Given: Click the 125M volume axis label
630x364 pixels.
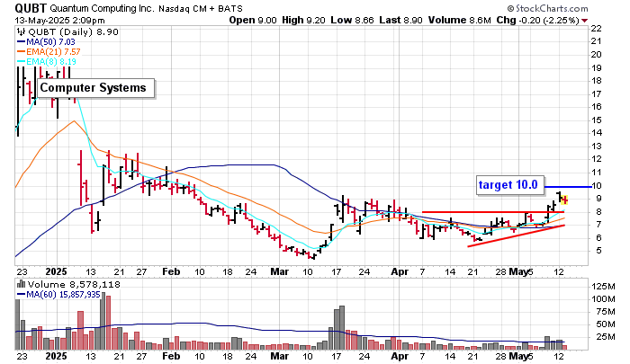Looking at the screenshot, I should [603, 287].
